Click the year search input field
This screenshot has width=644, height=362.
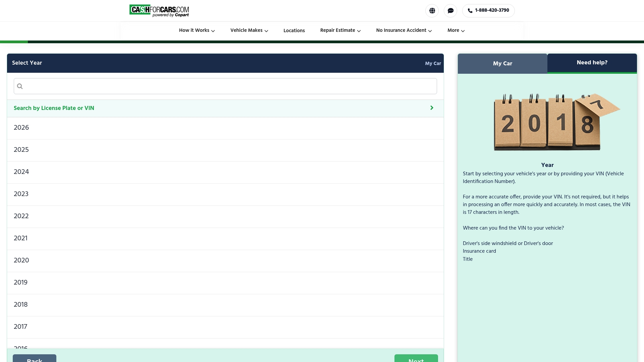[x=225, y=86]
